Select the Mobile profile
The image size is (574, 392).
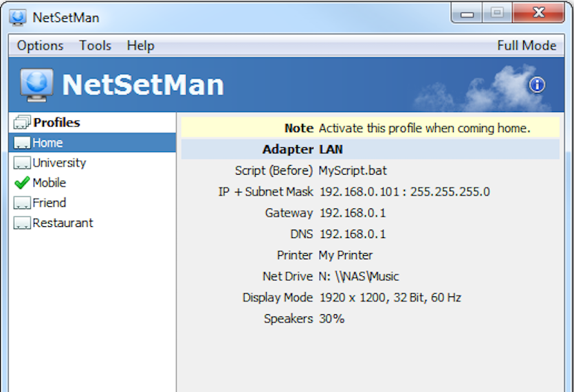(92, 182)
